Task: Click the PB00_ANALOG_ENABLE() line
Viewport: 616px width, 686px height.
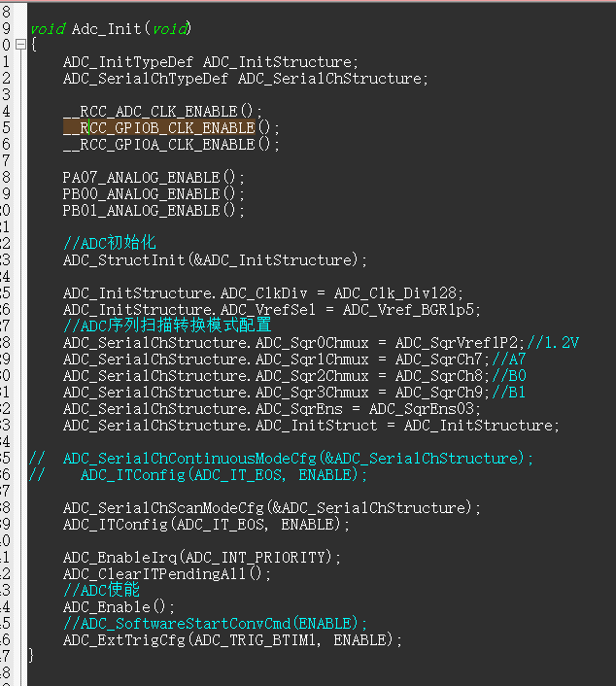Action: click(x=154, y=193)
